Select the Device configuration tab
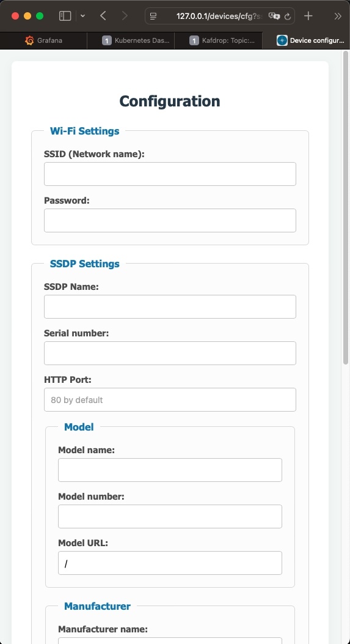350x644 pixels. pyautogui.click(x=306, y=40)
